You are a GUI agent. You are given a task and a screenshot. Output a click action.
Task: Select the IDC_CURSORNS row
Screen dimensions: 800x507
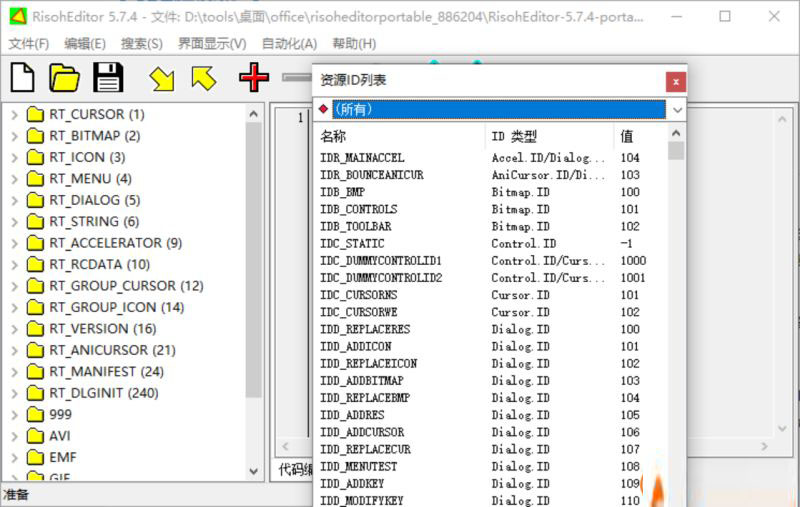[490, 295]
